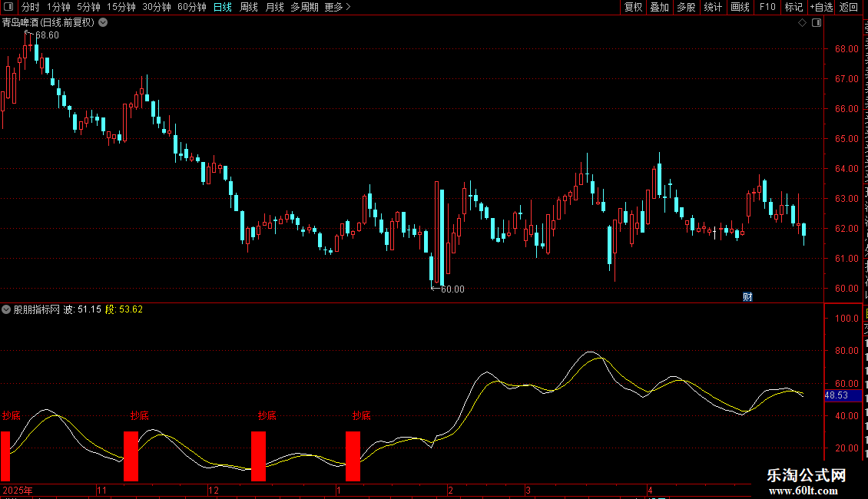Click the 60.00 low price label
This screenshot has height=499, width=868.
[x=452, y=289]
